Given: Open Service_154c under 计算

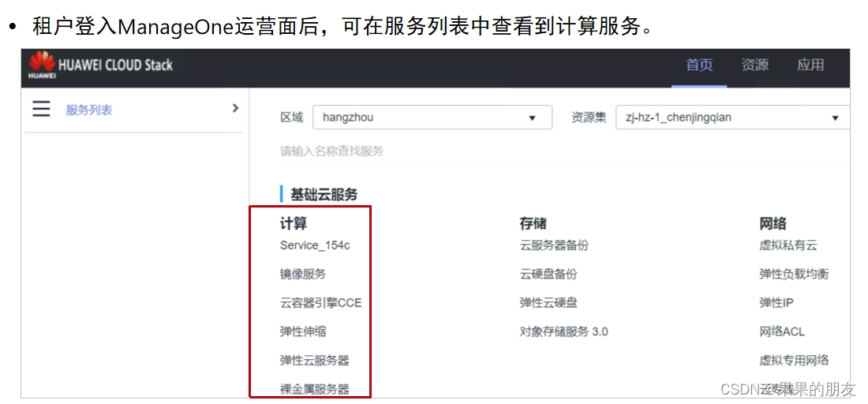Looking at the screenshot, I should (x=315, y=245).
